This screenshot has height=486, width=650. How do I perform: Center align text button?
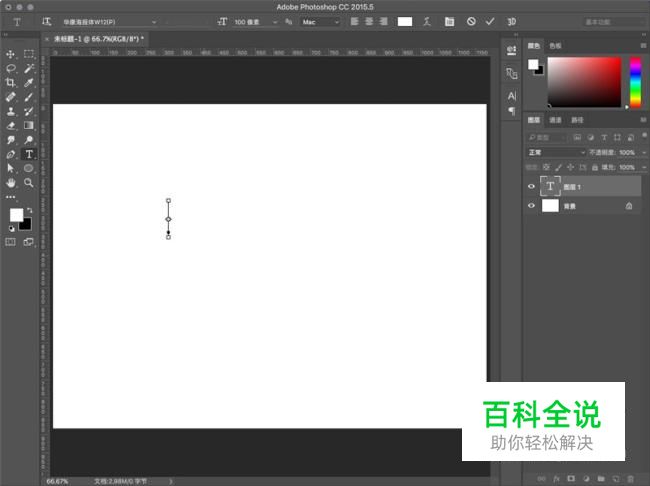[369, 21]
